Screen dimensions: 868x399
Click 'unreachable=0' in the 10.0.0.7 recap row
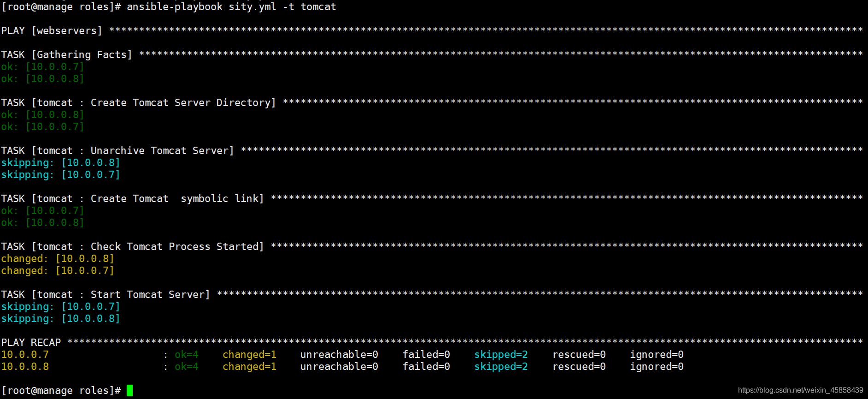pos(340,355)
